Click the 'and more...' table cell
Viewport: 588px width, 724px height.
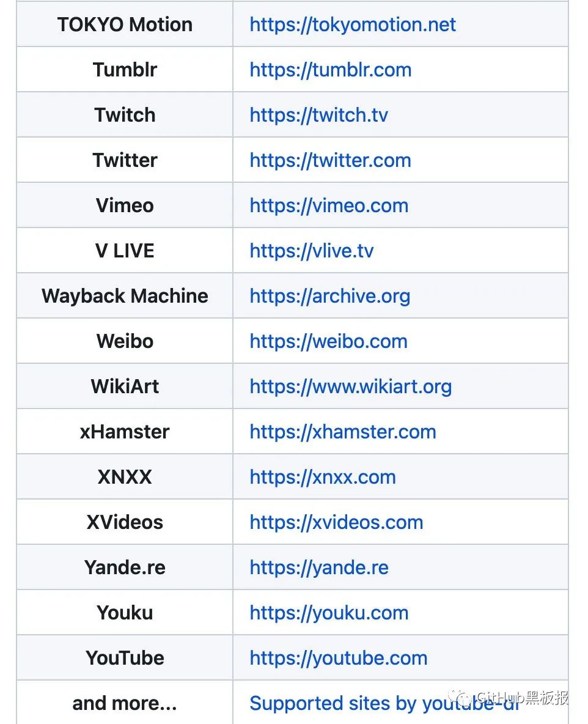pyautogui.click(x=125, y=703)
